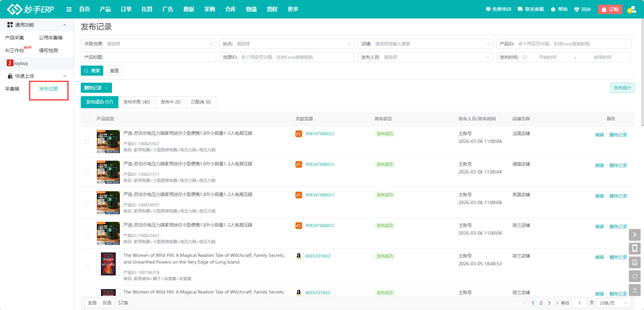Image resolution: width=644 pixels, height=310 pixels.
Task: Switch to the 发布失败 (40) tab
Action: point(137,102)
